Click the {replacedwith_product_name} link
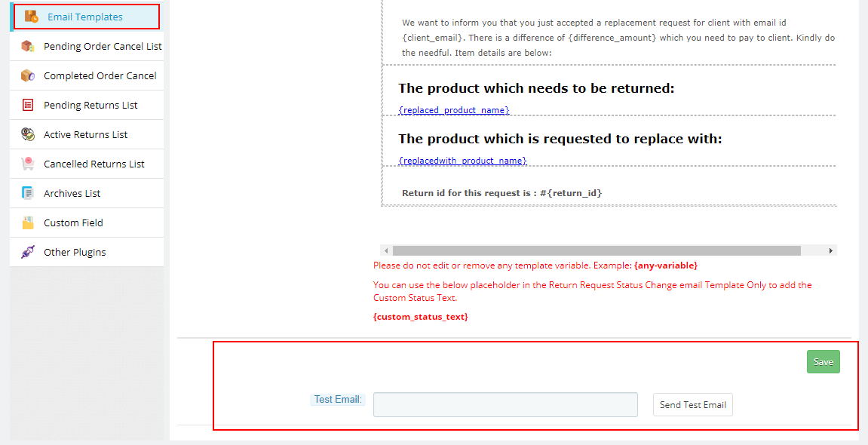Viewport: 868px width, 445px height. pos(462,161)
